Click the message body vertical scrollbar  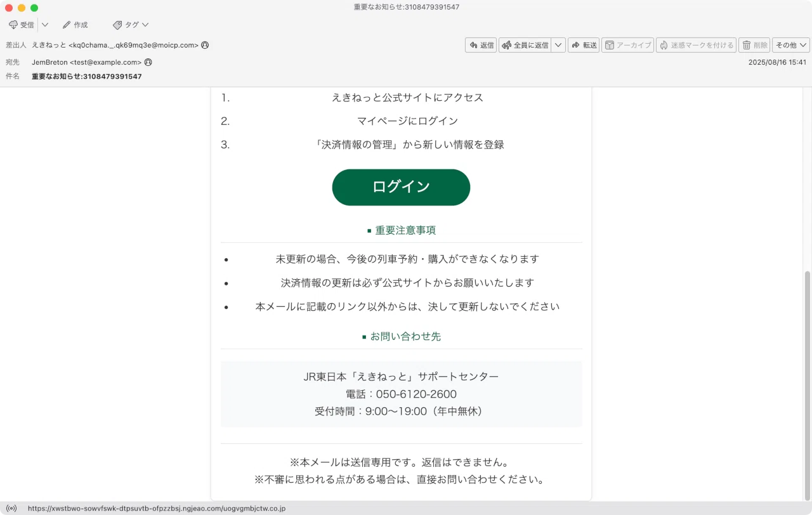pyautogui.click(x=807, y=385)
